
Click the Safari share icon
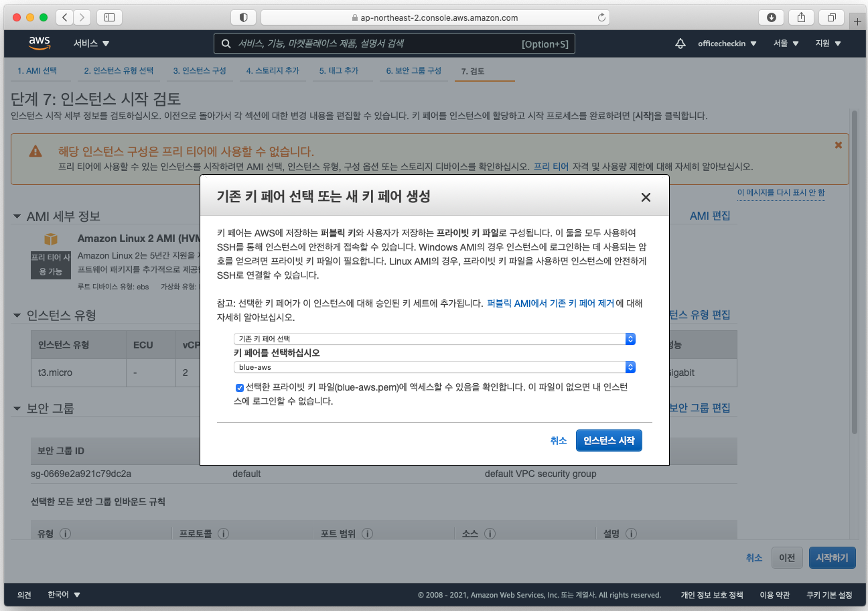click(x=802, y=17)
